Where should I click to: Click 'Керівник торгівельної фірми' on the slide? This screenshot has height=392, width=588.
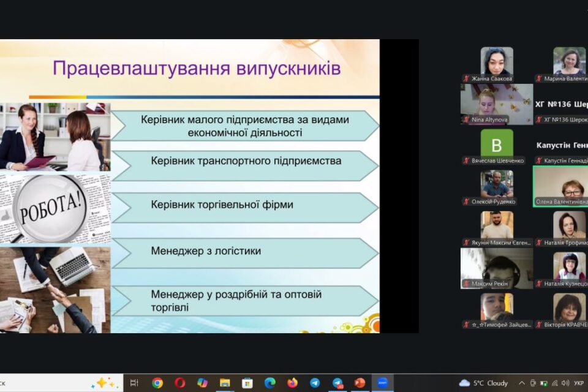(x=222, y=205)
